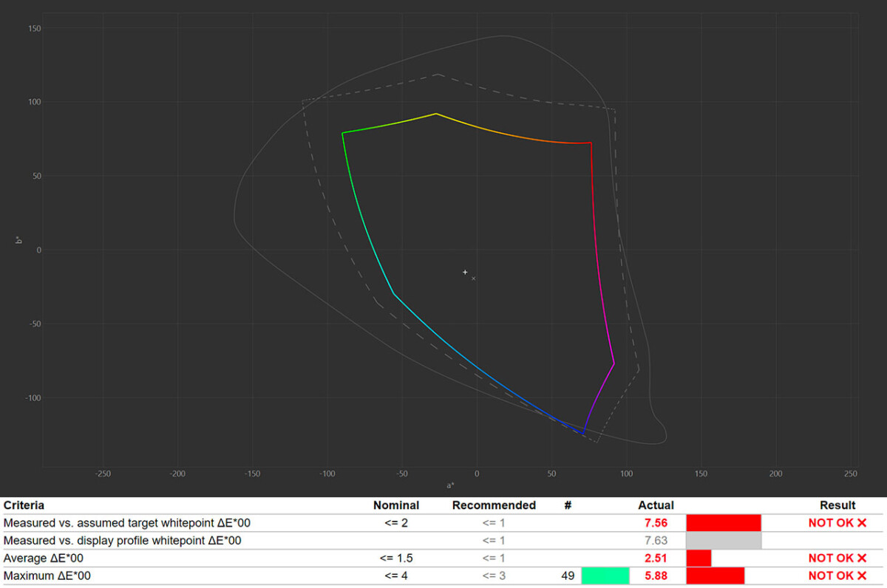Click the Recommended column header

click(494, 505)
